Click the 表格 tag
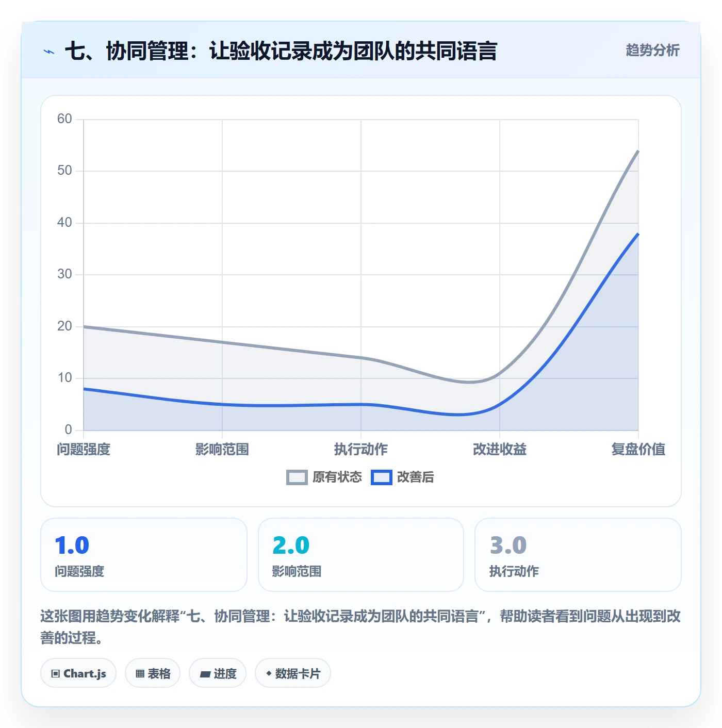The height and width of the screenshot is (728, 722). (x=153, y=673)
